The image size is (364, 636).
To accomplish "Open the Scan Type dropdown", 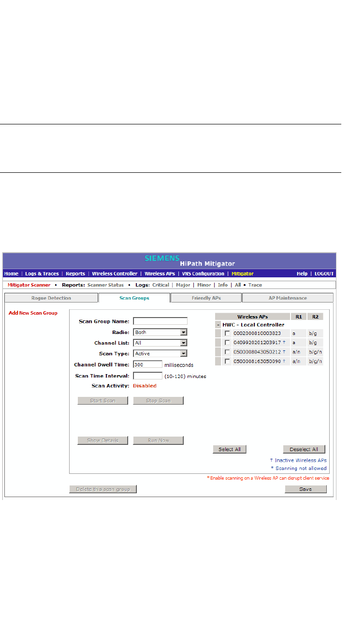I will pos(160,353).
